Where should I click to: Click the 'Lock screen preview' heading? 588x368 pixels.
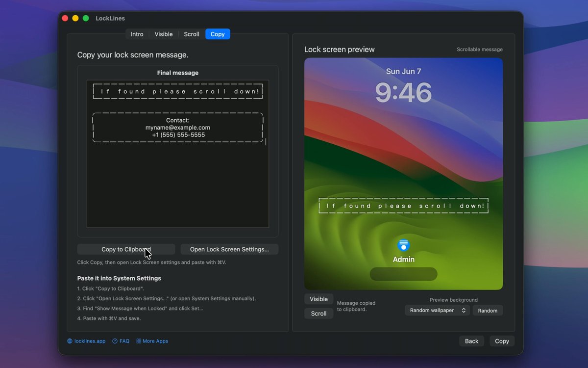[339, 50]
